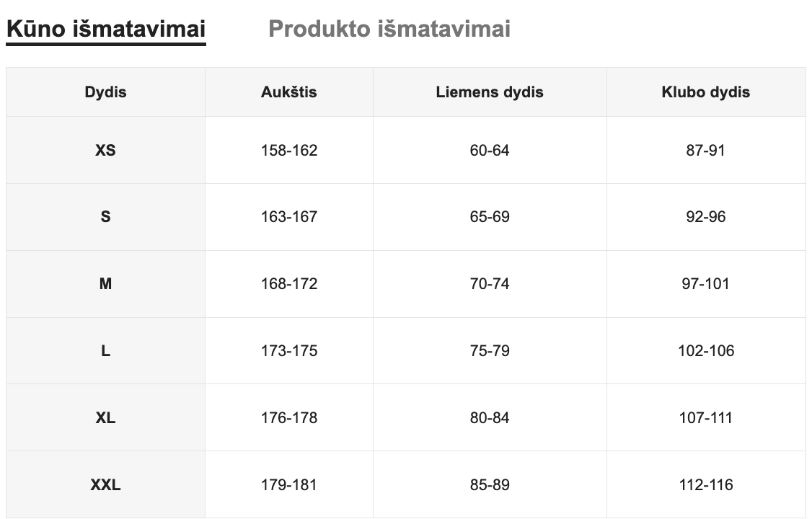Open the Produkto išmatavimai tab
Screen dimensions: 812x519
tap(389, 30)
